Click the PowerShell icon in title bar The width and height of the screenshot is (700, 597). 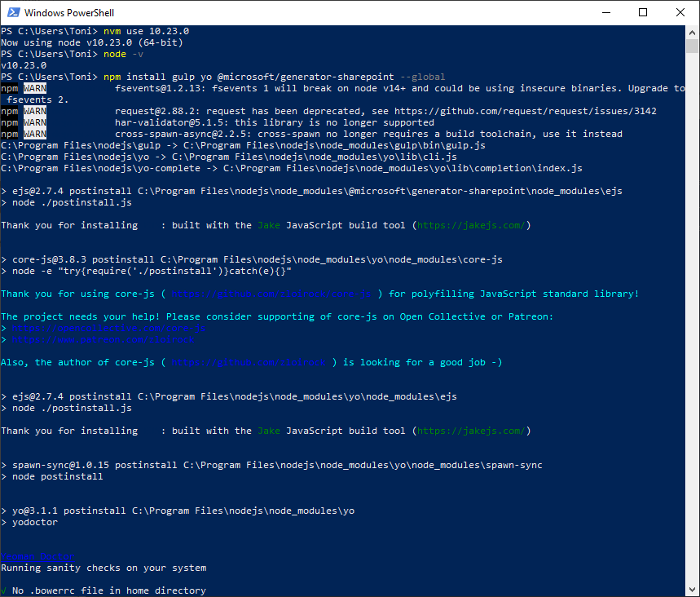[x=12, y=13]
